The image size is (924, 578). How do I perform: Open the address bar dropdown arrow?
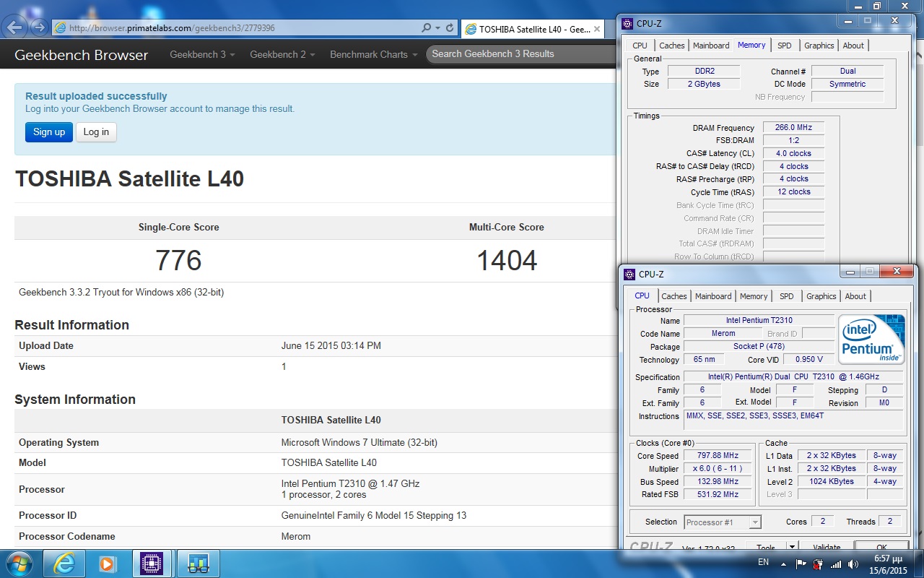coord(439,28)
